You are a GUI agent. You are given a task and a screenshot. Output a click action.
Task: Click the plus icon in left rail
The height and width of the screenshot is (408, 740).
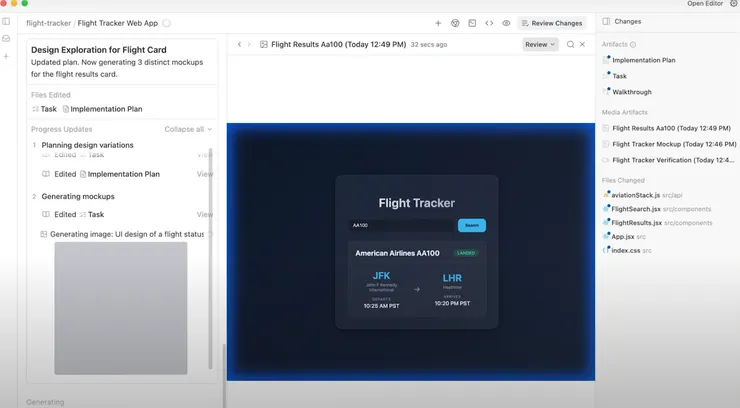(6, 56)
